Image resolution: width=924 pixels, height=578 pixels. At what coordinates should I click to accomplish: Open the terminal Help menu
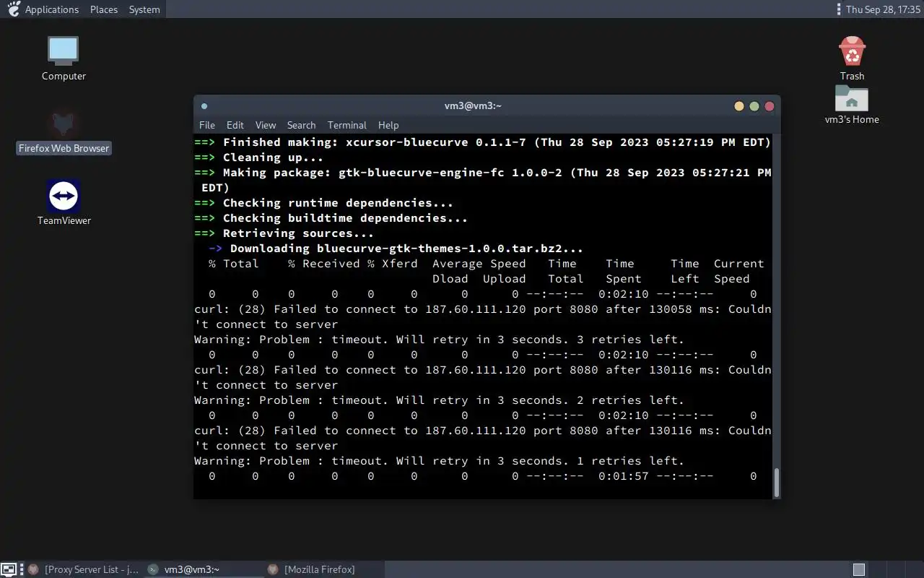(x=388, y=125)
